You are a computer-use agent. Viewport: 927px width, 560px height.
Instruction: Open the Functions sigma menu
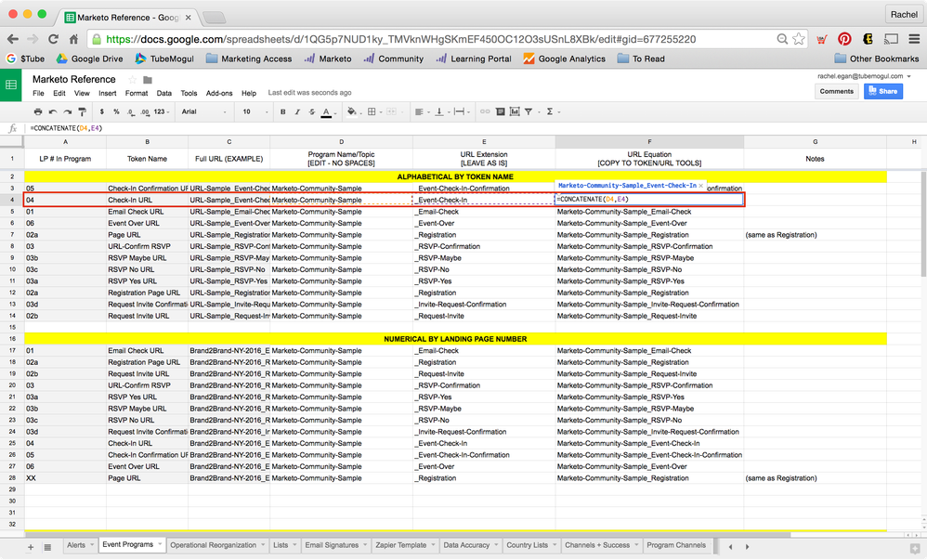[x=552, y=111]
